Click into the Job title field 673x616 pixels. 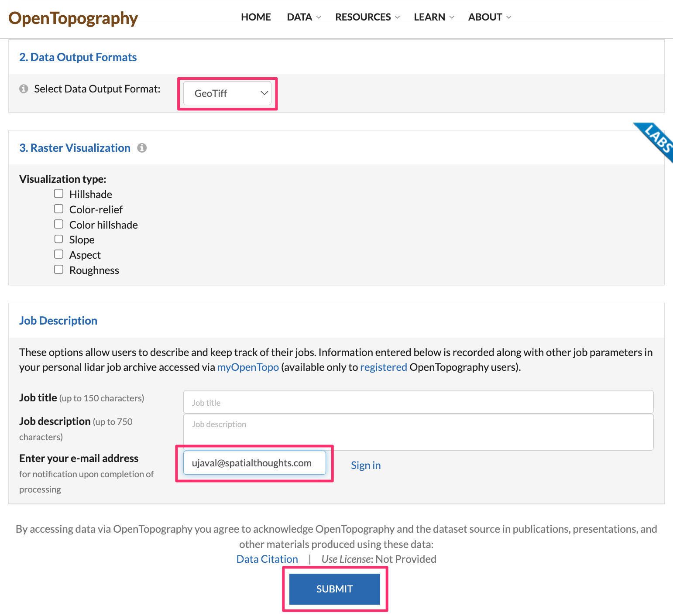point(418,402)
